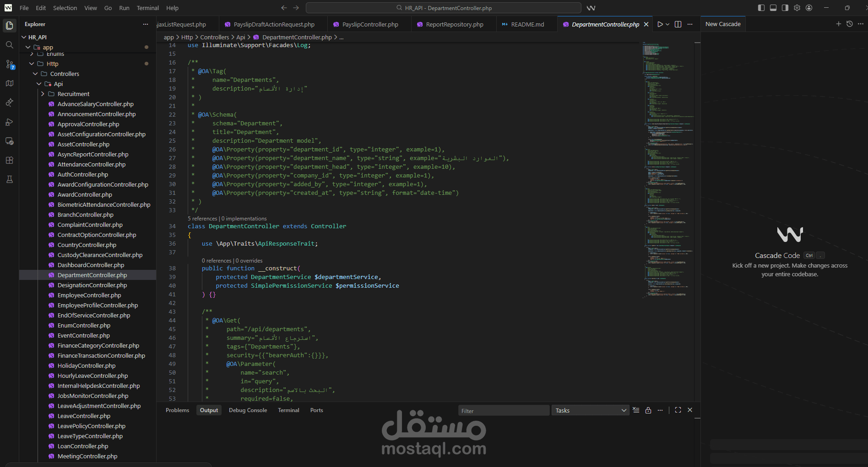Screen dimensions: 868x467
Task: Open the account profile icon
Action: pyautogui.click(x=809, y=8)
